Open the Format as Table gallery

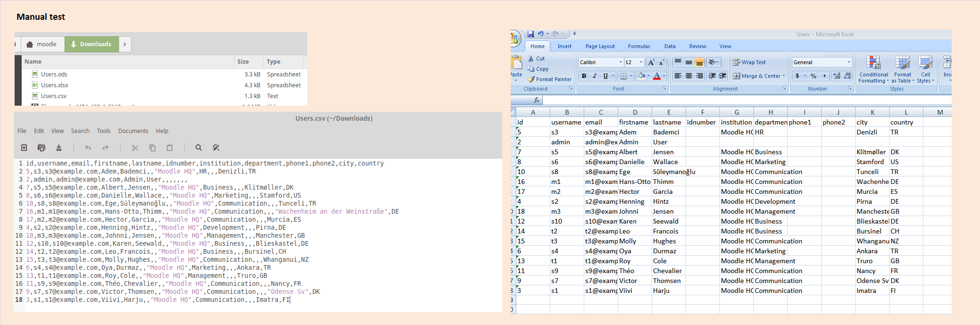[x=903, y=69]
